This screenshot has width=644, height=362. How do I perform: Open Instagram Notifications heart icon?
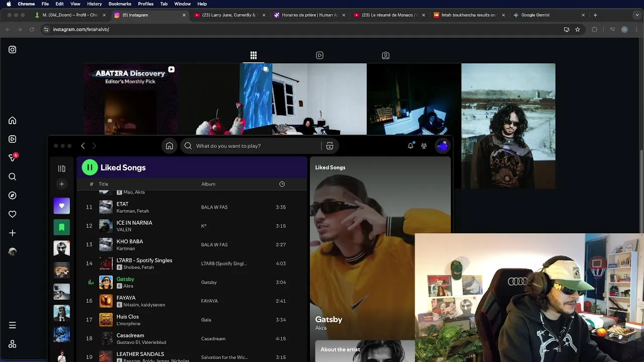[13, 214]
